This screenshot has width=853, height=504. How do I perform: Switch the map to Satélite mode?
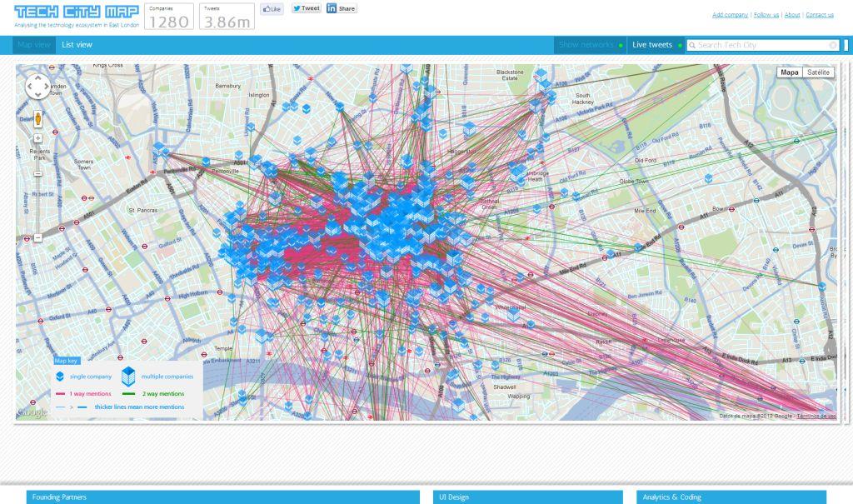coord(820,72)
